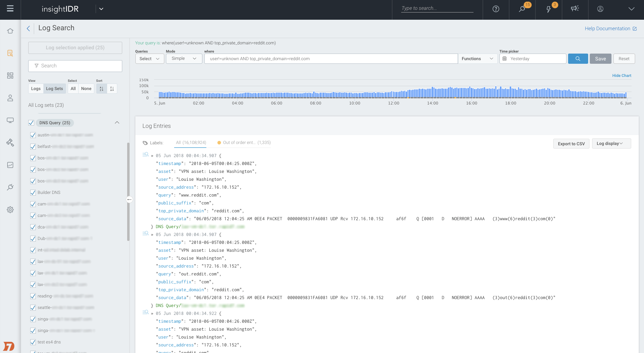
Task: Open the Queries Select dropdown
Action: coord(149,59)
